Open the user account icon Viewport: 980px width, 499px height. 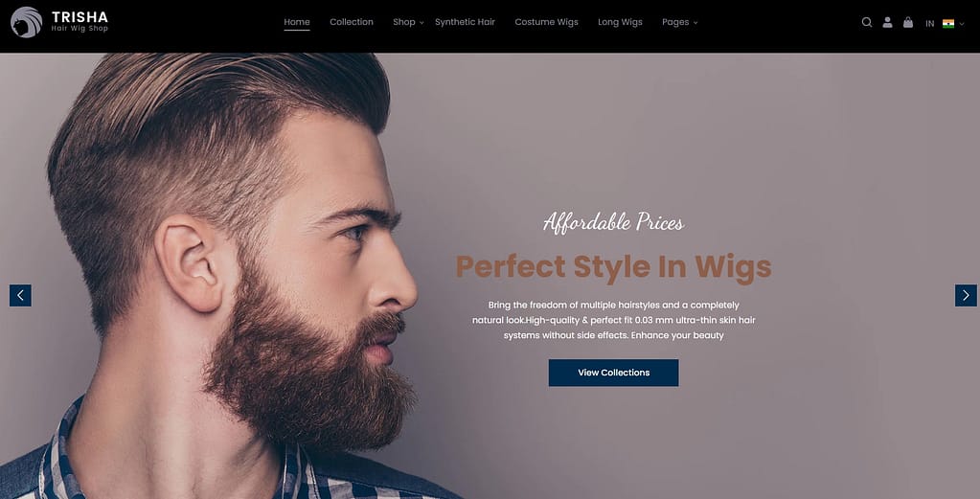click(887, 22)
